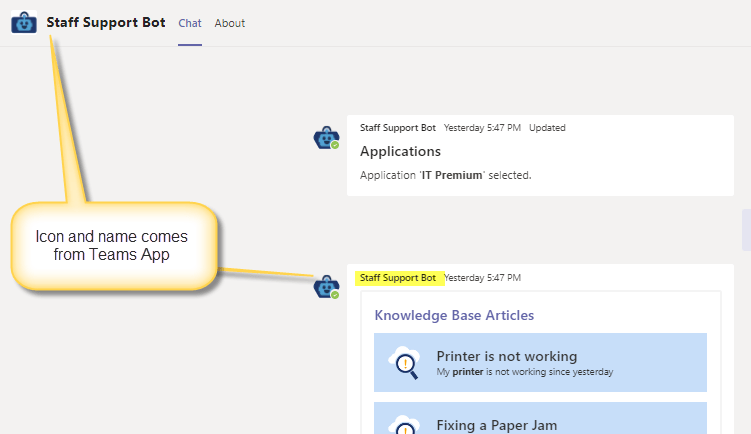The image size is (751, 434).
Task: Click the highlighted Staff Support Bot sender name
Action: tap(398, 278)
